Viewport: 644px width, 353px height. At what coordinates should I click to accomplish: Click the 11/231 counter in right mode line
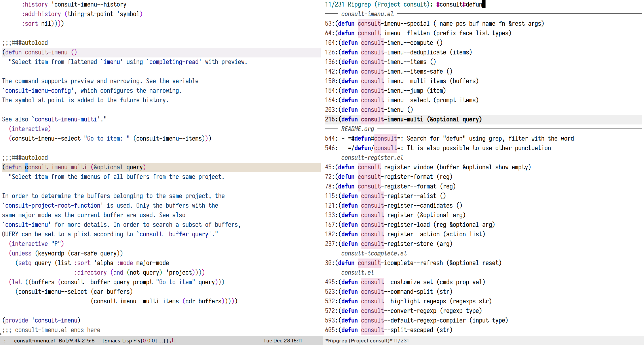pos(401,341)
